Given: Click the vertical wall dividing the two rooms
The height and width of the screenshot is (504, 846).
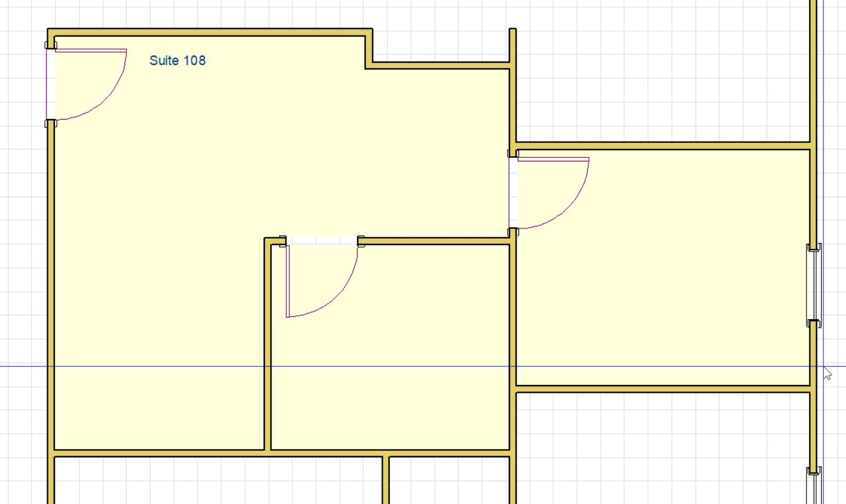Looking at the screenshot, I should coord(513,299).
